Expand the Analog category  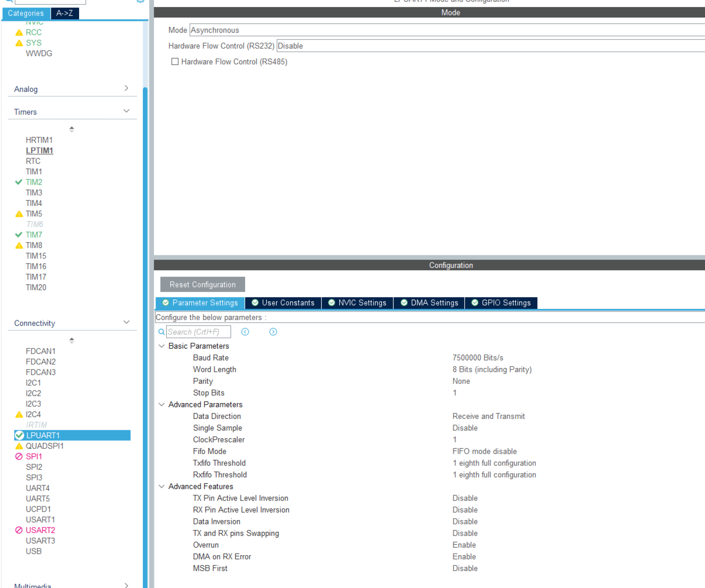[x=126, y=89]
